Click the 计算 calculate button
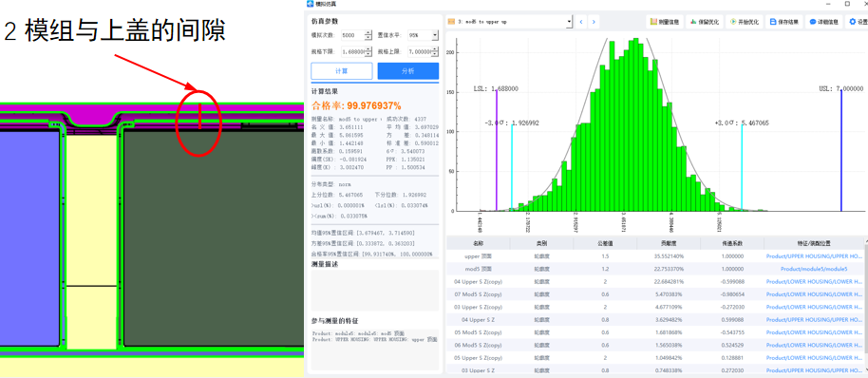This screenshot has height=378, width=868. (342, 71)
